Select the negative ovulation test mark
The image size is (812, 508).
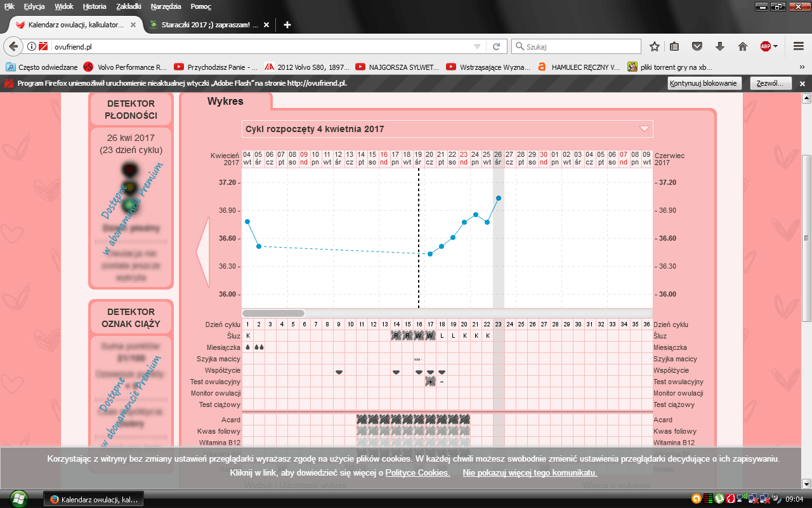(442, 382)
